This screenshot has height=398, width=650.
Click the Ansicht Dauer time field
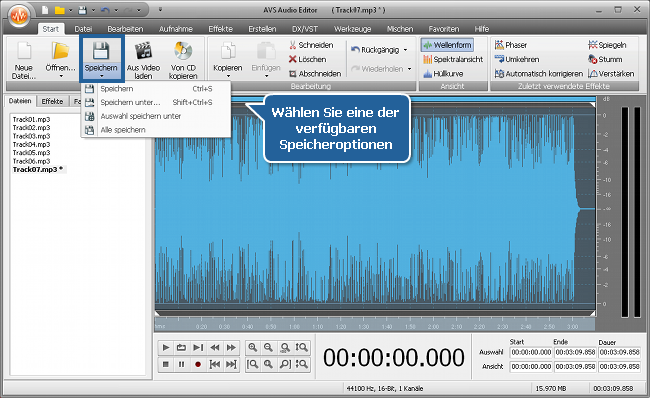point(619,366)
